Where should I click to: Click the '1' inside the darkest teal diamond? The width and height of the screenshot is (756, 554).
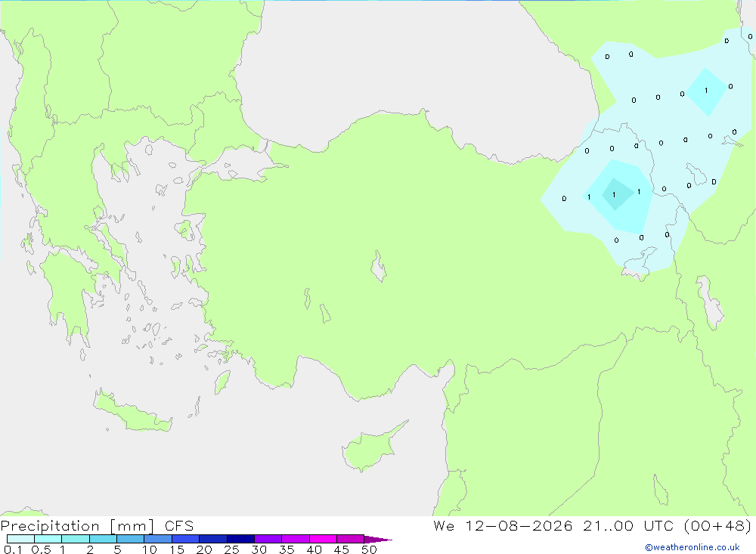tap(614, 195)
